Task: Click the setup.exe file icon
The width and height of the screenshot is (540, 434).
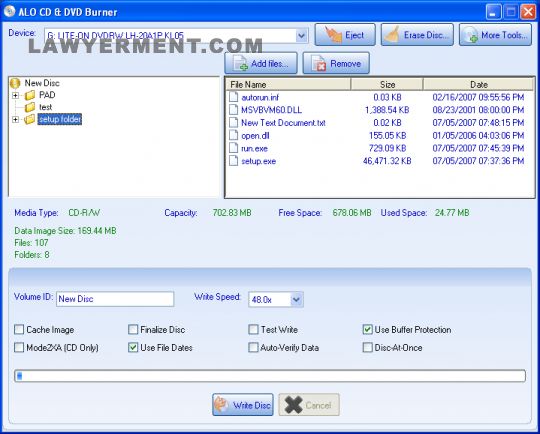Action: (x=233, y=161)
